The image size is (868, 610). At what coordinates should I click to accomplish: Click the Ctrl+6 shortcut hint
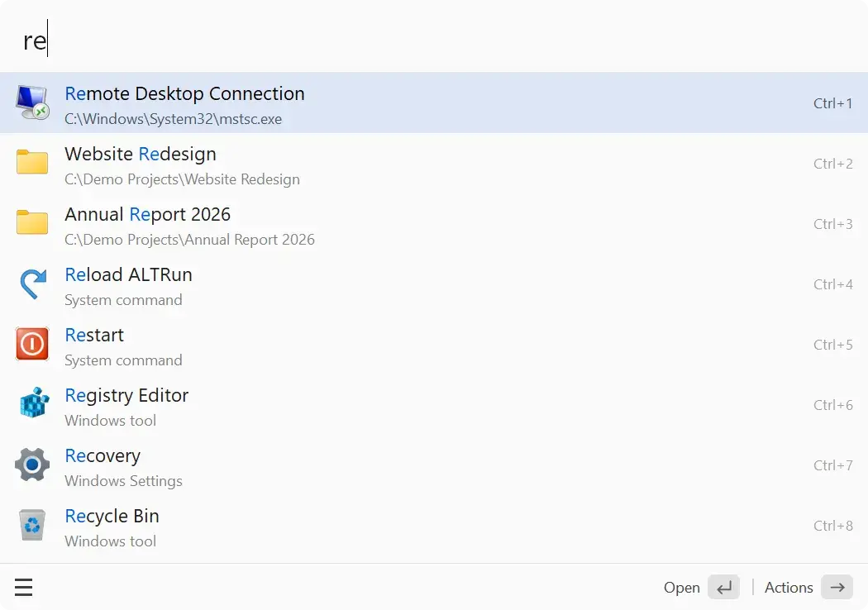tap(832, 405)
